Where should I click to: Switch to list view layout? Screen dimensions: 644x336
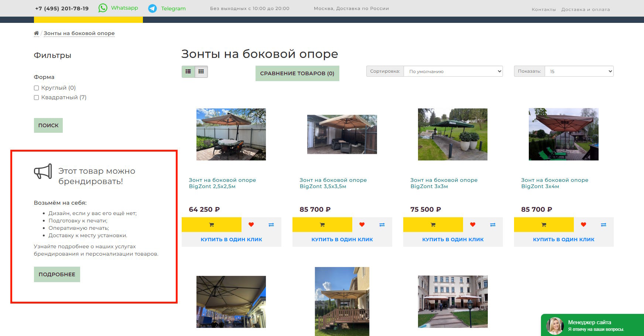(x=188, y=72)
